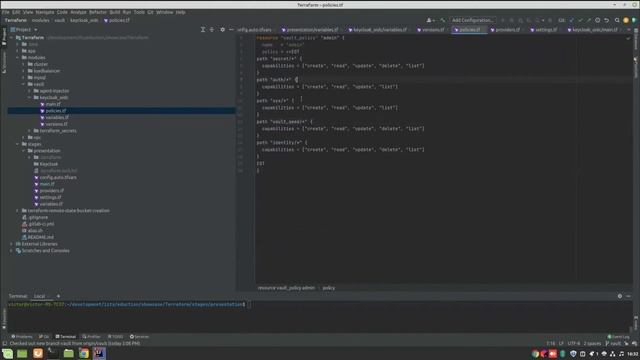This screenshot has width=640, height=360.
Task: Click Git update project arrow icon
Action: [571, 20]
